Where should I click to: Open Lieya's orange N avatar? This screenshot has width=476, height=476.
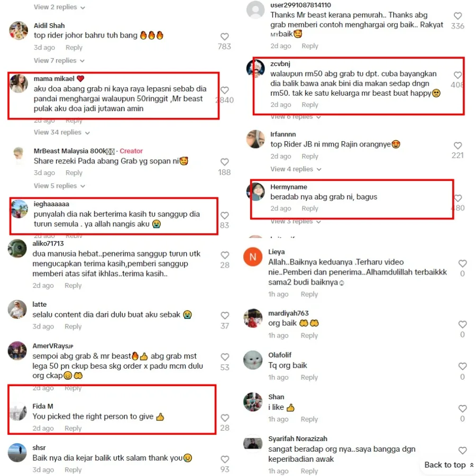pos(253,257)
